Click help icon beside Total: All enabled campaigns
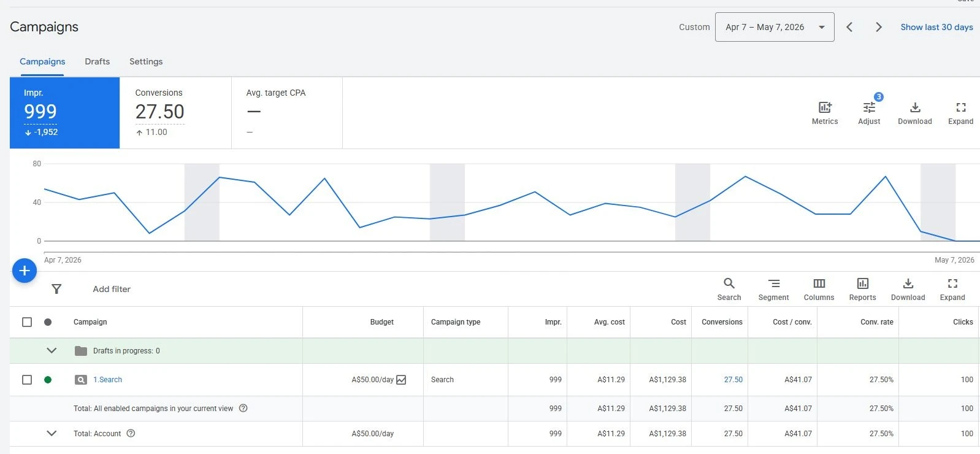Viewport: 980px width, 454px height. (x=243, y=408)
